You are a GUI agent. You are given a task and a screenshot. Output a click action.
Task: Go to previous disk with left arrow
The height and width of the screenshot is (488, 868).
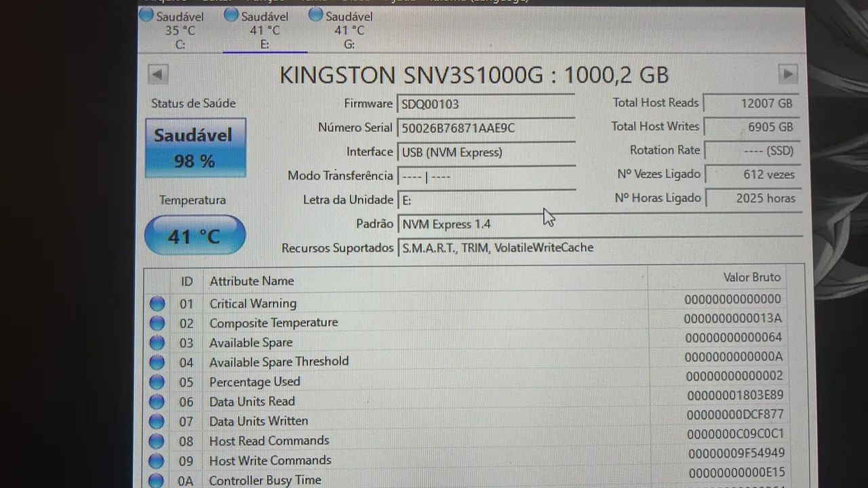coord(158,75)
